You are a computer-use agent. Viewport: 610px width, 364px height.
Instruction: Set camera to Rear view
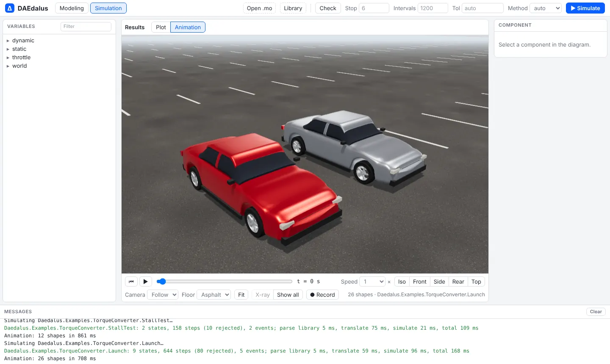pos(458,281)
